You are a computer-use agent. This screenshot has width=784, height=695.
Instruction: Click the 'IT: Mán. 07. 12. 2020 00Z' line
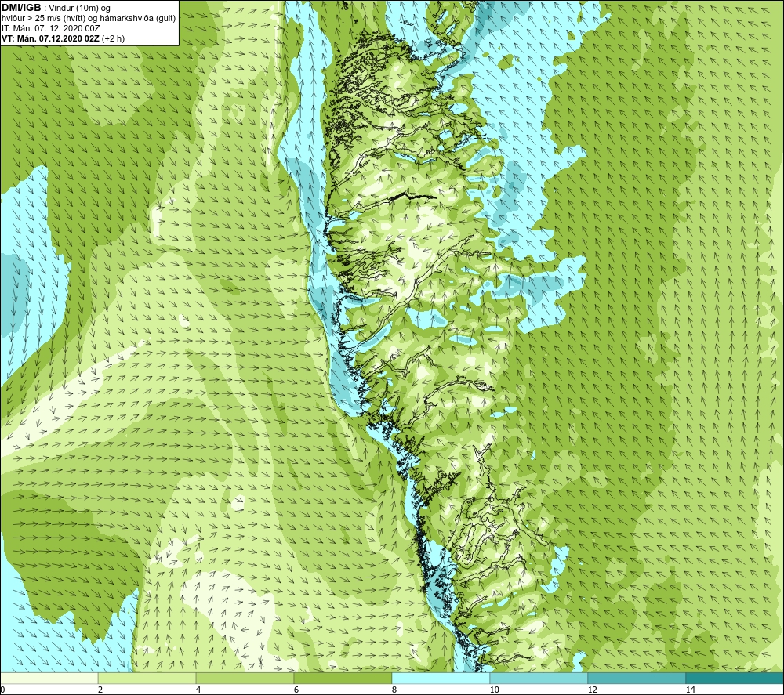tap(51, 28)
